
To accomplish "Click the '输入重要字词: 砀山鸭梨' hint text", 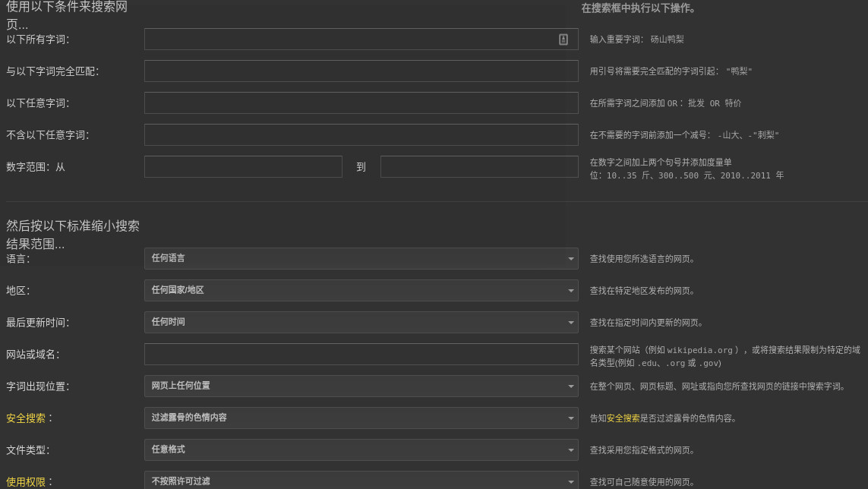I will 636,39.
